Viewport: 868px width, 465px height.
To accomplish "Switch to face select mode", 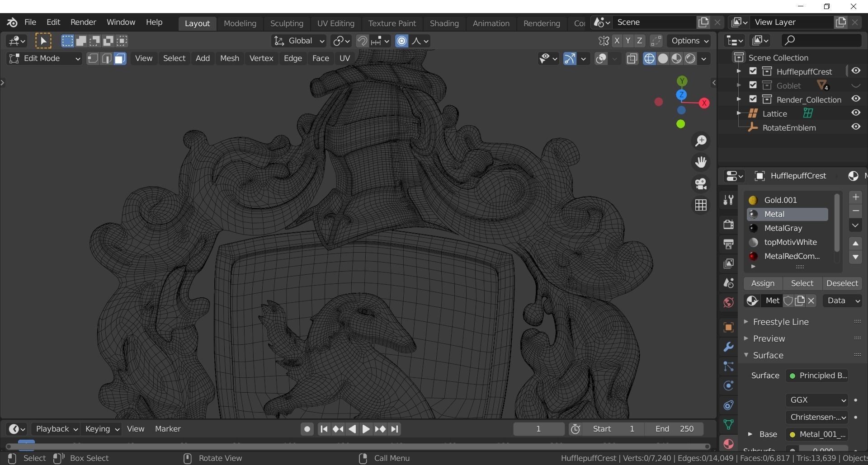I will click(x=120, y=59).
